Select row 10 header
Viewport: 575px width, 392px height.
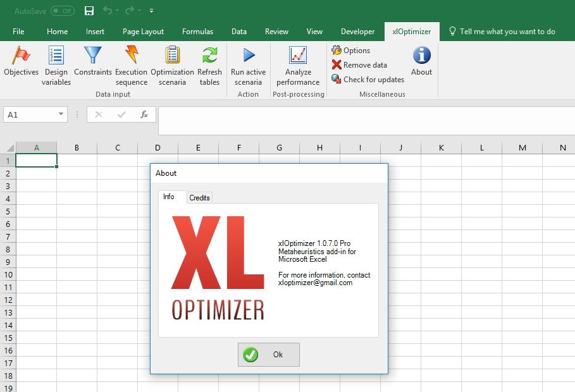[8, 274]
